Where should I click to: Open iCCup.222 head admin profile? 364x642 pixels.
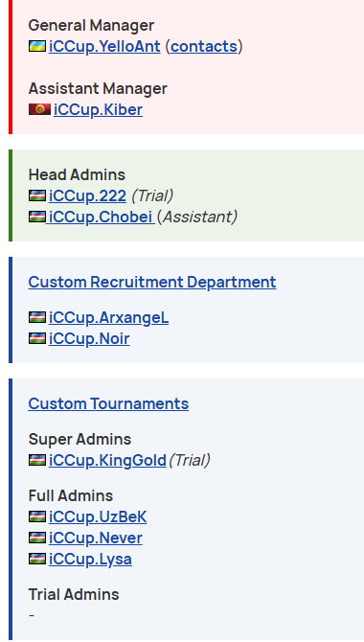click(87, 196)
